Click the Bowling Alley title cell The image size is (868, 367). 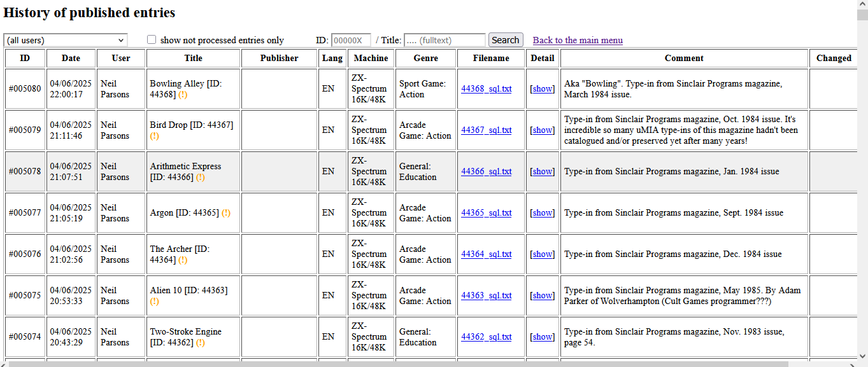click(194, 88)
